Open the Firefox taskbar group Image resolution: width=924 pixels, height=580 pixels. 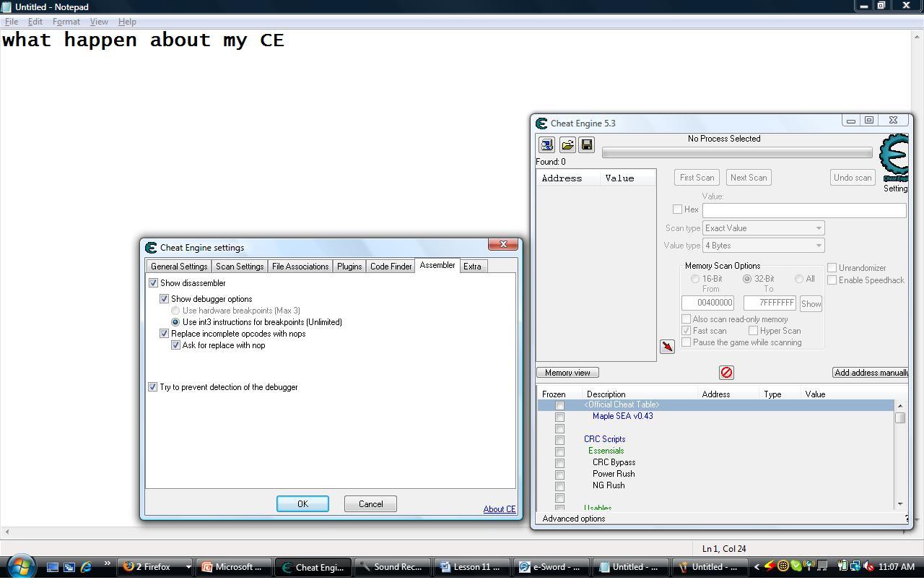click(155, 567)
